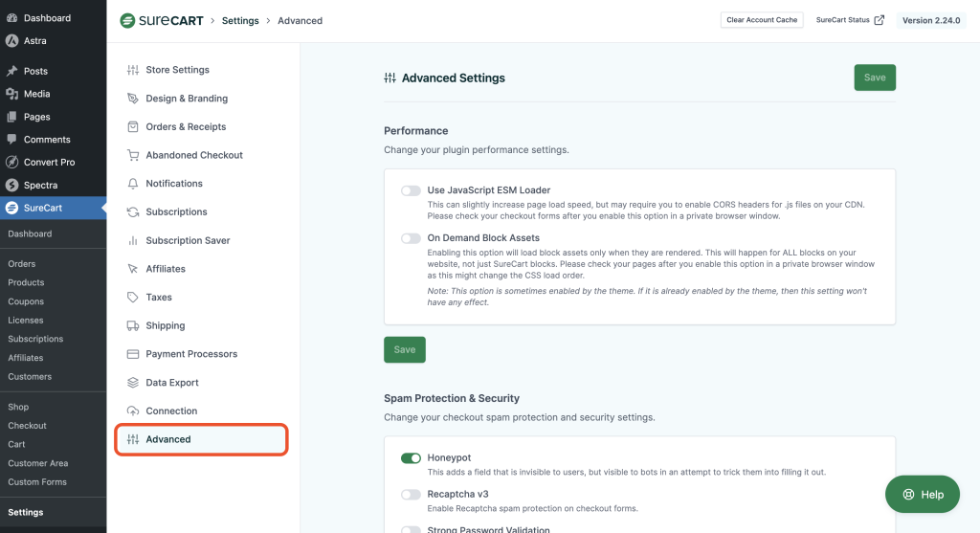Turn off the Honeypot toggle

(x=411, y=458)
